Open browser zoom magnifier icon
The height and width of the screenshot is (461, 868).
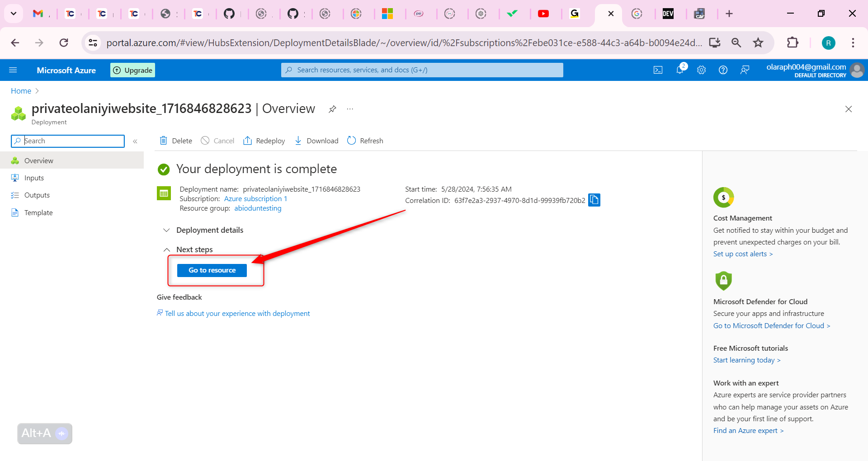(x=736, y=43)
